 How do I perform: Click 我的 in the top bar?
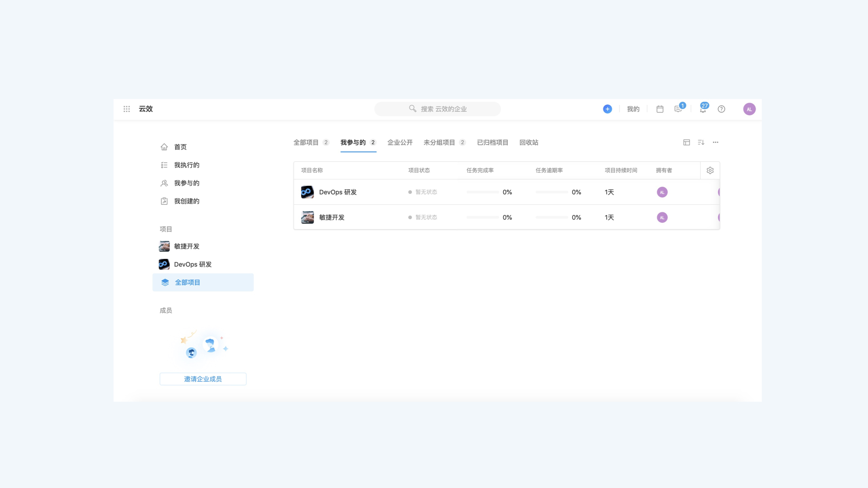tap(633, 109)
